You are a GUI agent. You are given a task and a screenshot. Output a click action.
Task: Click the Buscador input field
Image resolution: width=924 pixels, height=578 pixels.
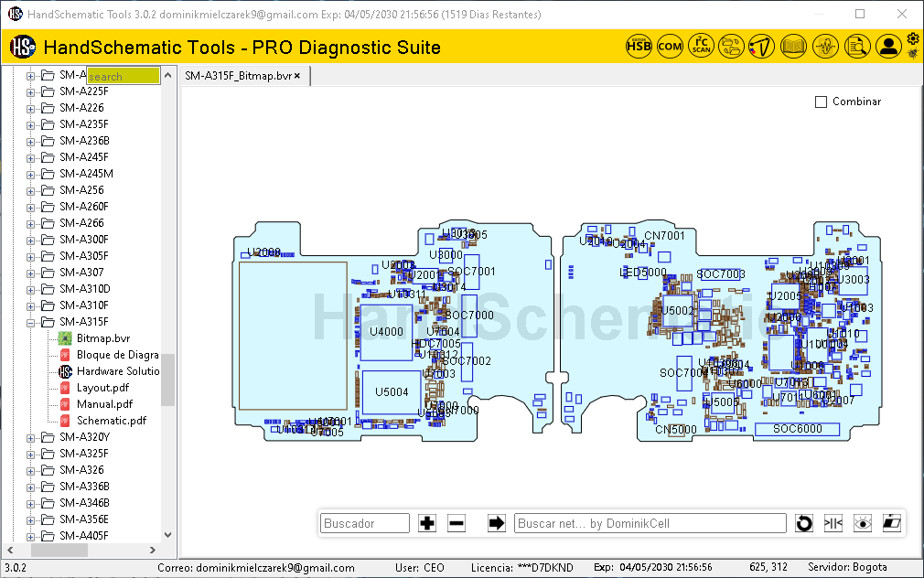click(365, 523)
